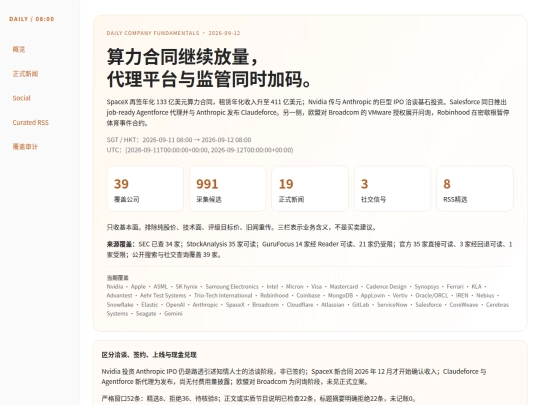Click the 区分洽谈、签约、上线与现金兑现 heading
Viewport: 540px width, 405px height.
(x=149, y=355)
